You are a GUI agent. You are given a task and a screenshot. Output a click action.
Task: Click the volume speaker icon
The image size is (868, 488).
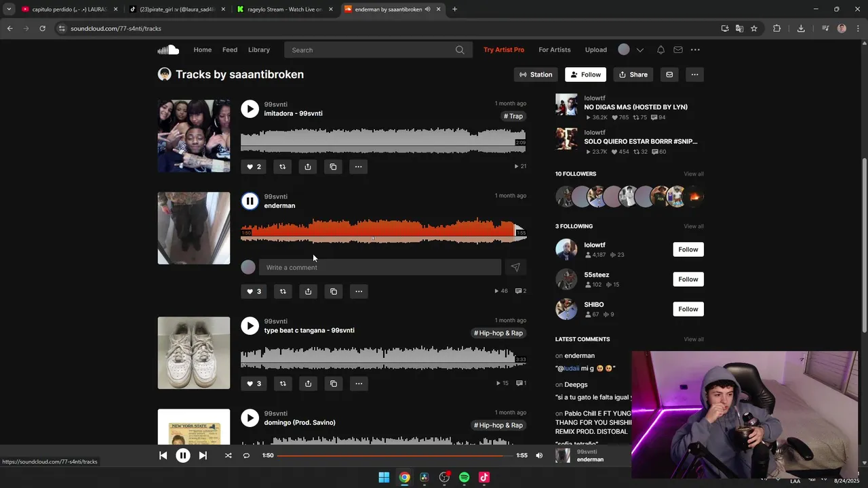(539, 455)
